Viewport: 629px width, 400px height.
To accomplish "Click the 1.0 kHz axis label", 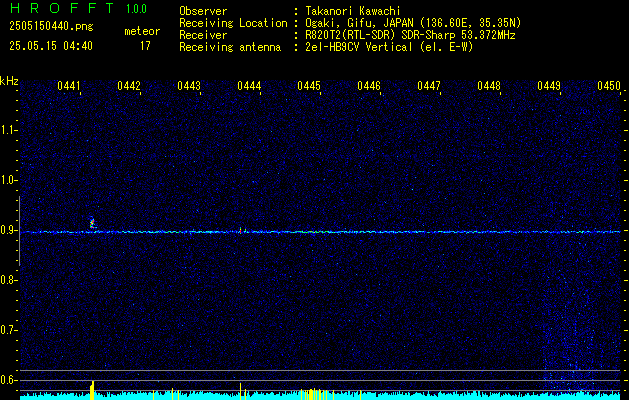I will [8, 180].
